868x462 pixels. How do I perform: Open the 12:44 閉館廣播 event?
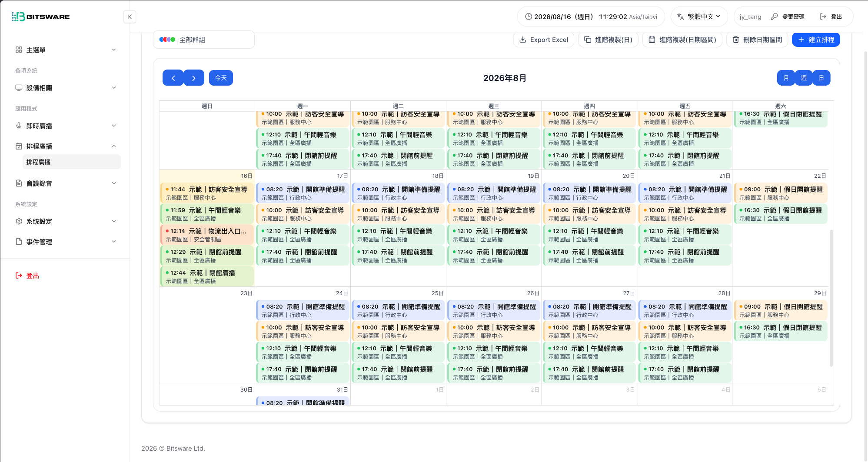207,276
